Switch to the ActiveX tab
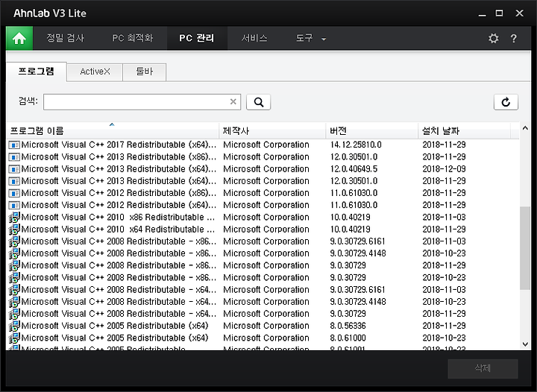Screen dimensions: 537x392 click(95, 72)
